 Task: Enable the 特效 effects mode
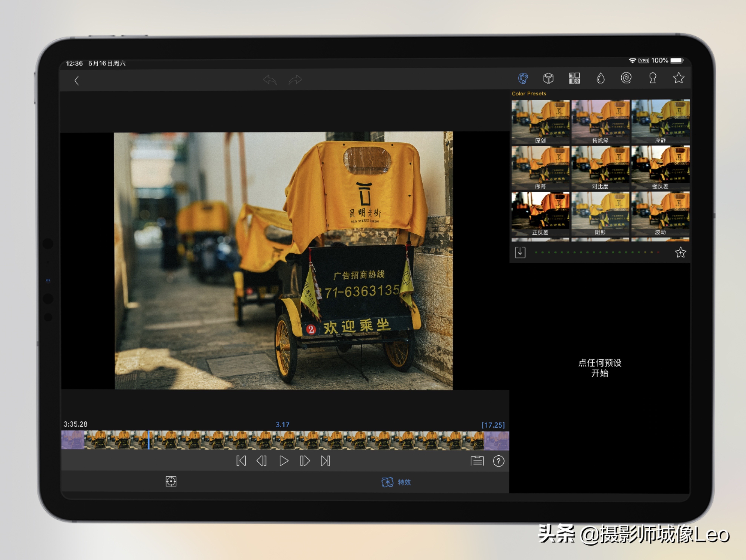[396, 482]
